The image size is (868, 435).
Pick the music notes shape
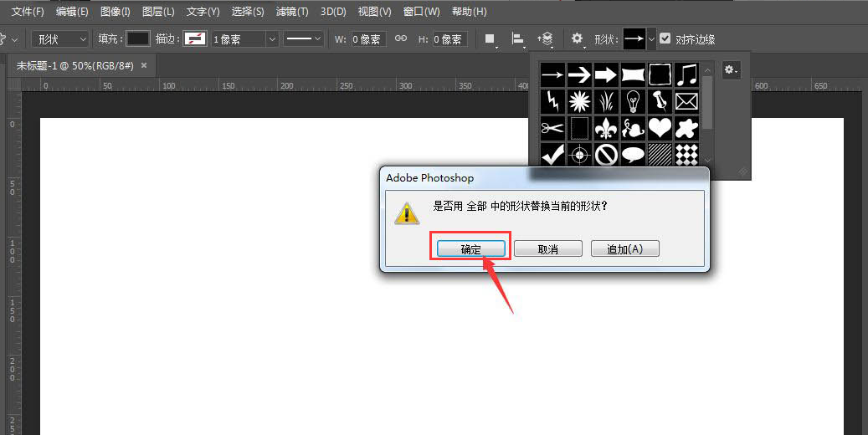(686, 74)
